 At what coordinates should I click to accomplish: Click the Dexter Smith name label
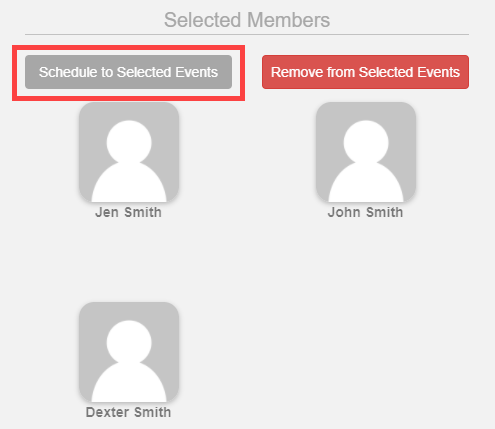click(x=128, y=412)
